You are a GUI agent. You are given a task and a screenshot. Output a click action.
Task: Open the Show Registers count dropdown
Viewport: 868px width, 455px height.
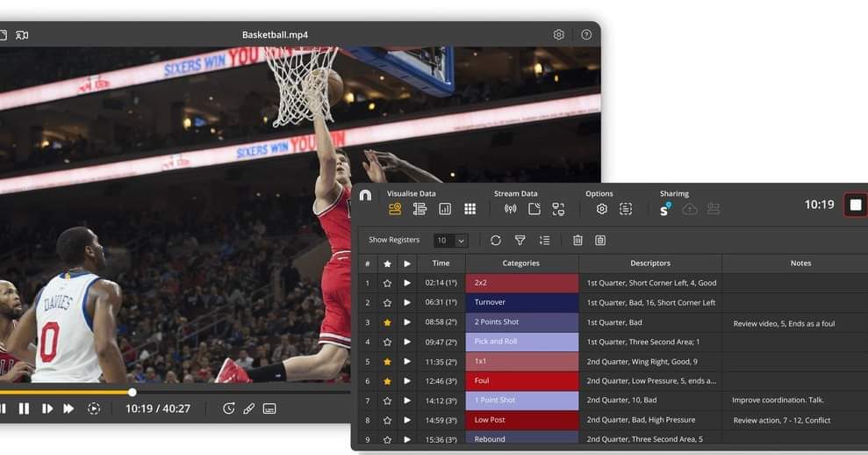pos(450,240)
